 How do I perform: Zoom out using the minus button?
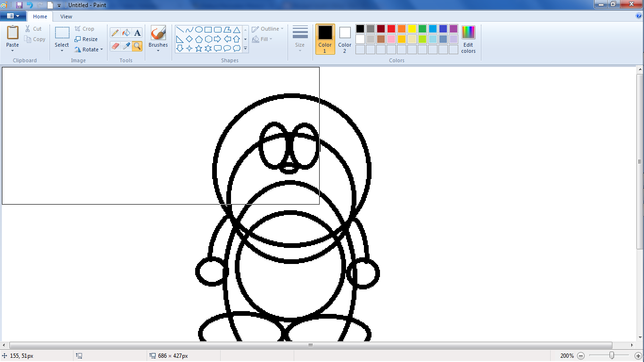coord(581,356)
